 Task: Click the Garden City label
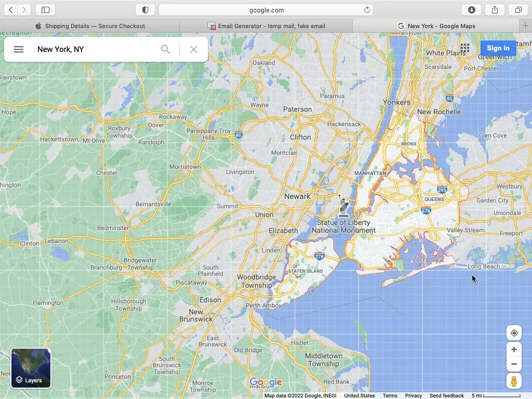[493, 201]
